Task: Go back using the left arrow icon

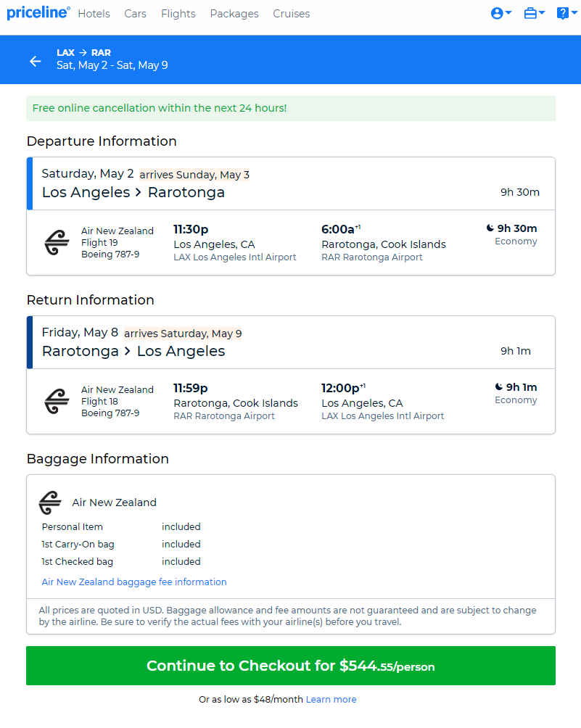Action: 36,61
